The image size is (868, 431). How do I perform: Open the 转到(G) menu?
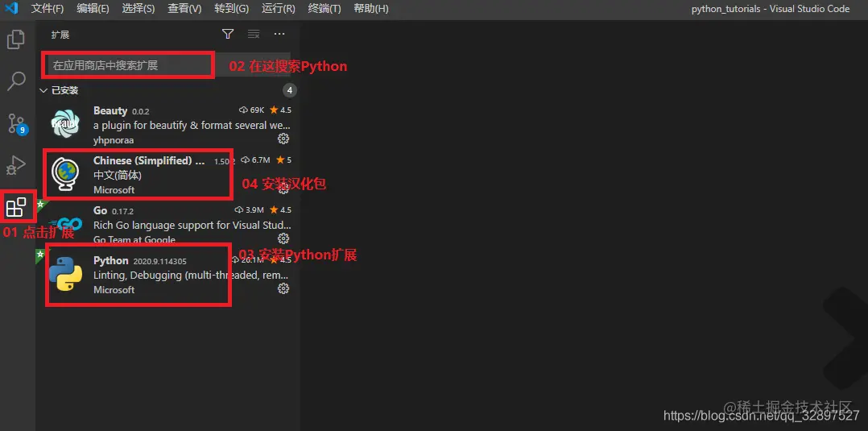[x=231, y=9]
